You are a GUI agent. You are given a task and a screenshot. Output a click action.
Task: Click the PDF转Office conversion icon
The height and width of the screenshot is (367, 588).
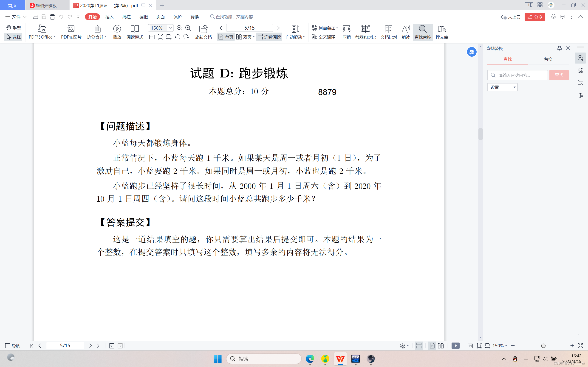42,29
